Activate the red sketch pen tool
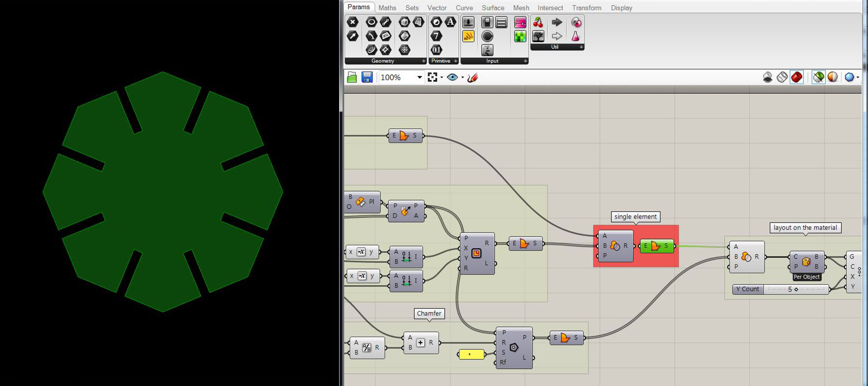This screenshot has height=386, width=868. (472, 77)
